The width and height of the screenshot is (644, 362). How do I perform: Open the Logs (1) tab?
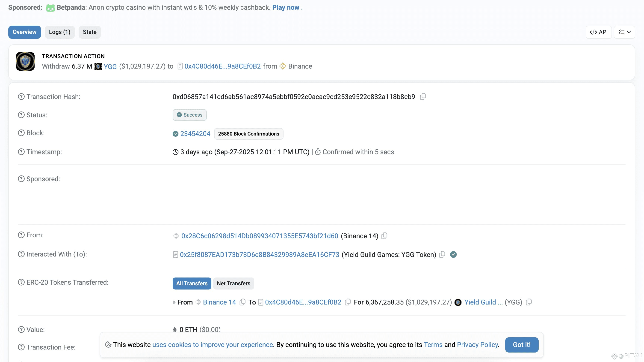tap(59, 32)
